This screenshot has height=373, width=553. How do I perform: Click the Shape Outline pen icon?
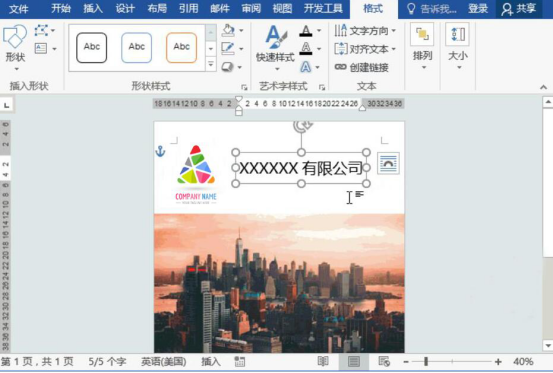coord(227,48)
